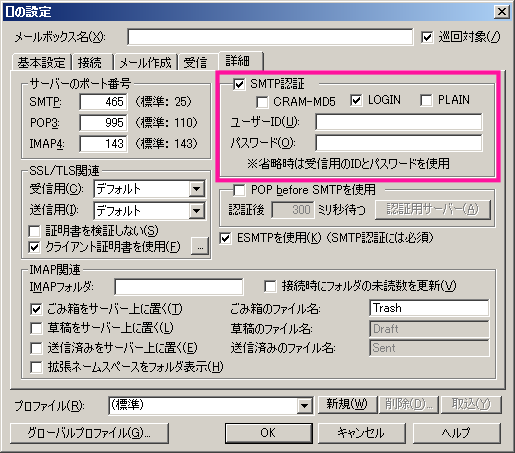Click the 新規 profile button
This screenshot has height=453, width=515.
(347, 404)
